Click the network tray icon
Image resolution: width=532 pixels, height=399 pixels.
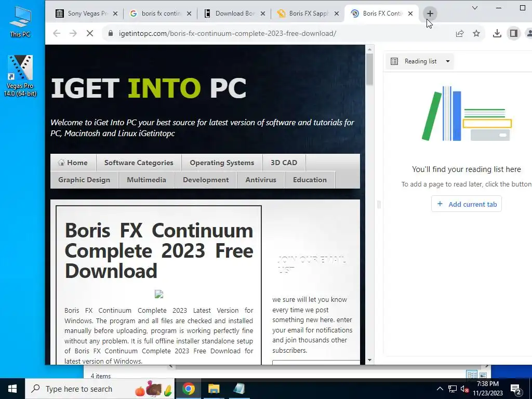coord(453,389)
